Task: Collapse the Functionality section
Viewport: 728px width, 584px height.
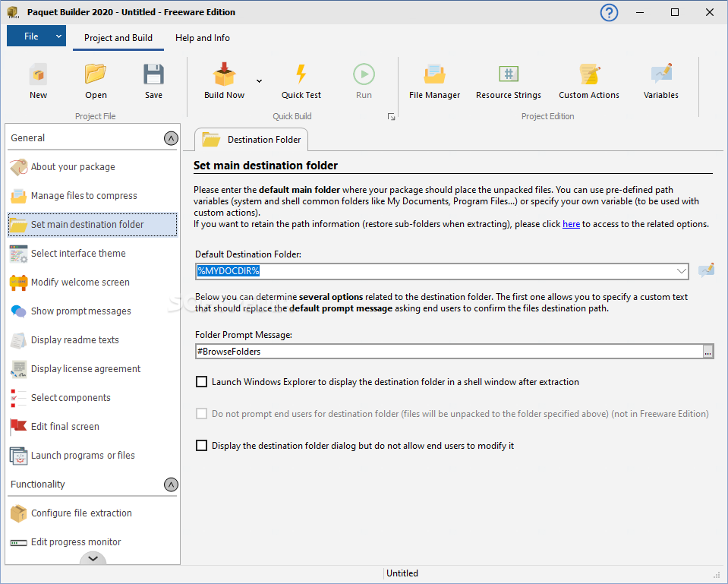Action: tap(171, 485)
